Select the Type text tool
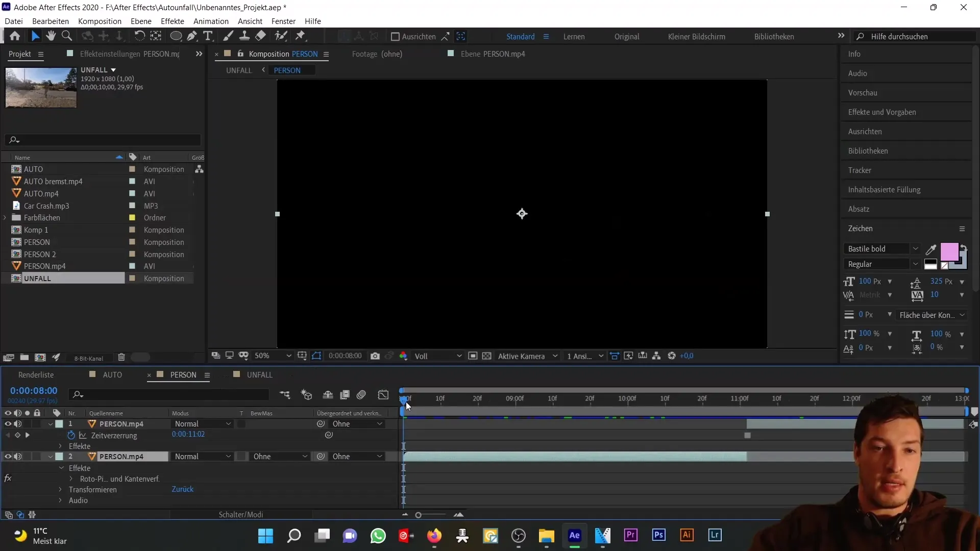 click(x=208, y=36)
